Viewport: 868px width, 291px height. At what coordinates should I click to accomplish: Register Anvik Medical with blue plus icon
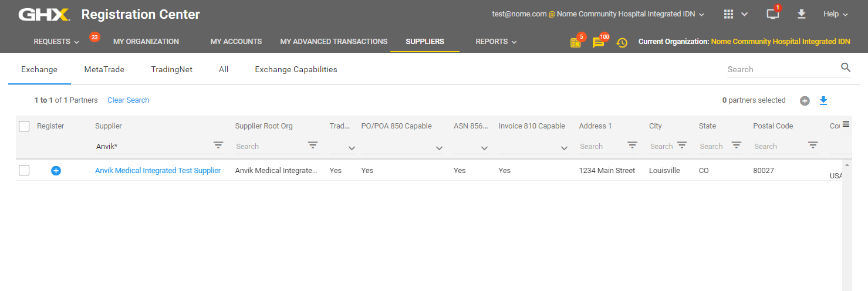pyautogui.click(x=56, y=171)
